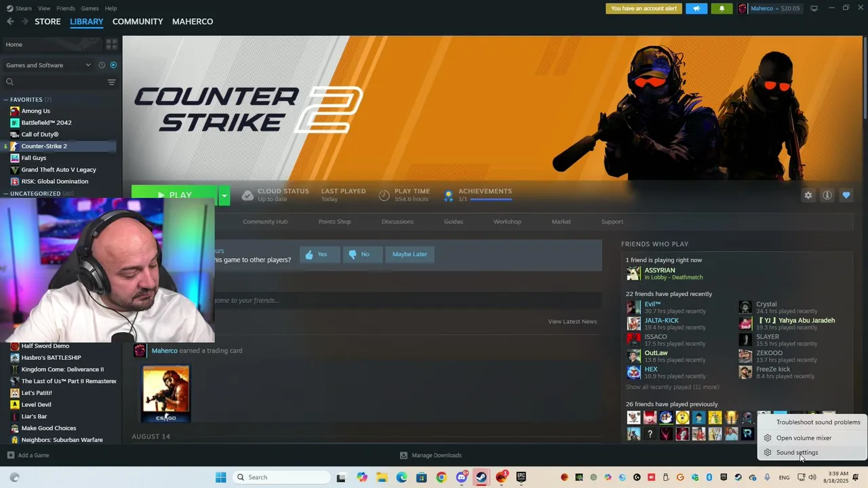This screenshot has height=488, width=868.
Task: Open ASSYRIAN friend profile
Action: coord(660,270)
